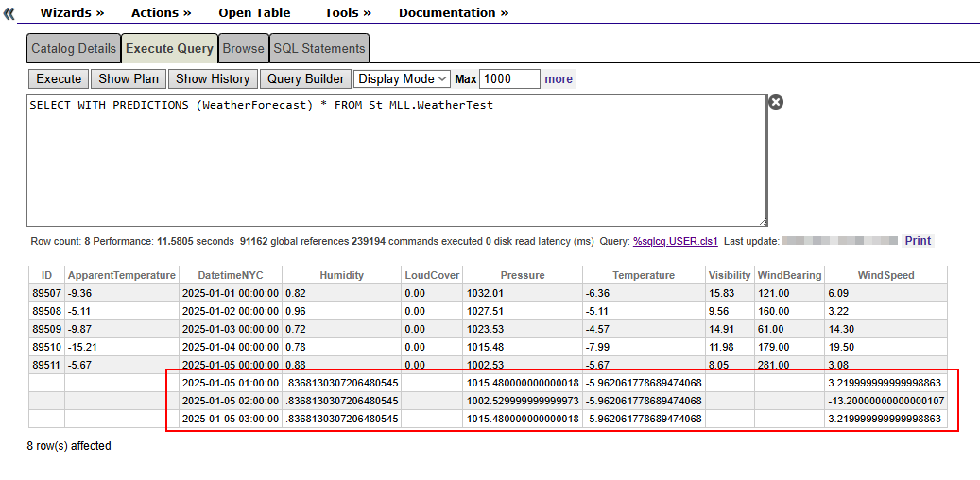The width and height of the screenshot is (980, 480).
Task: Expand the Tools menu
Action: [x=347, y=13]
